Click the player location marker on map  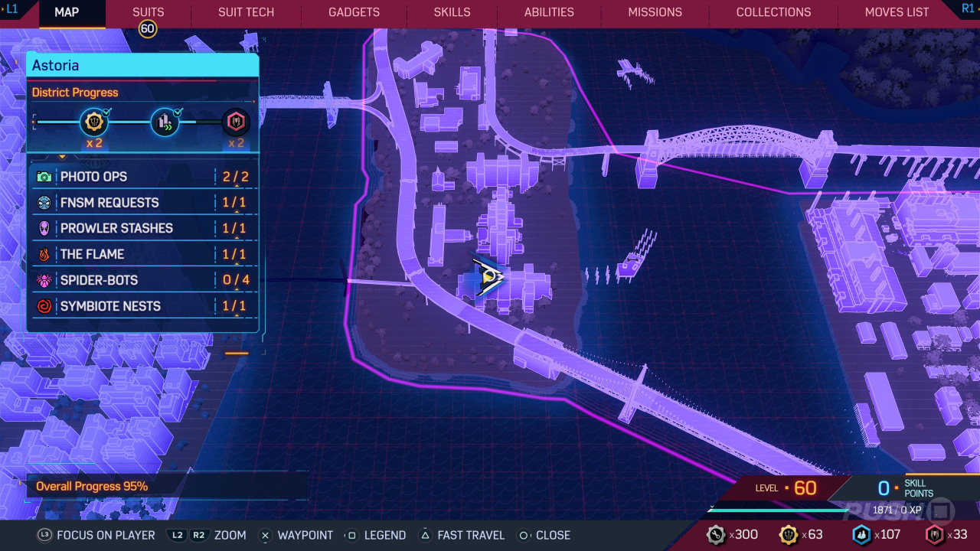[488, 278]
